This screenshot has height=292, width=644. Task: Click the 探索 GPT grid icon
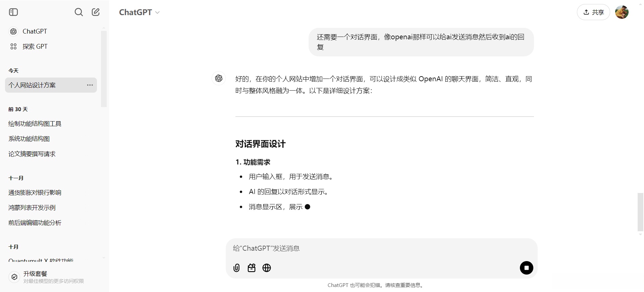[x=13, y=47]
